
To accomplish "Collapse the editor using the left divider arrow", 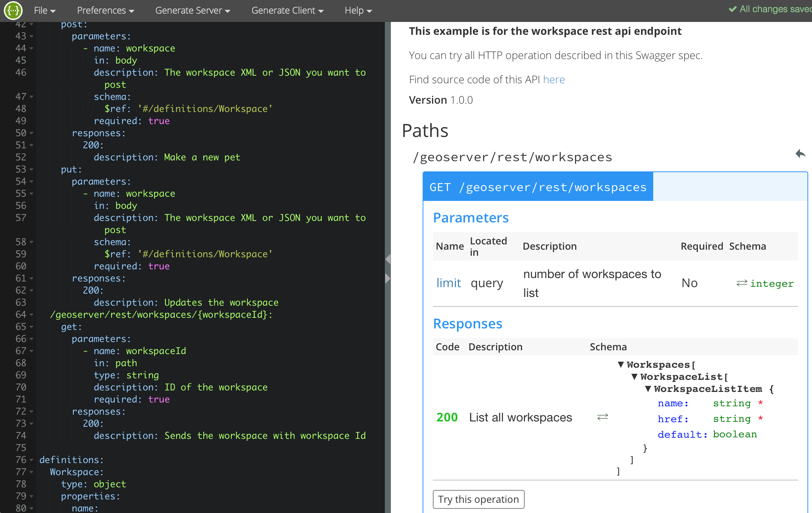I will 388,259.
